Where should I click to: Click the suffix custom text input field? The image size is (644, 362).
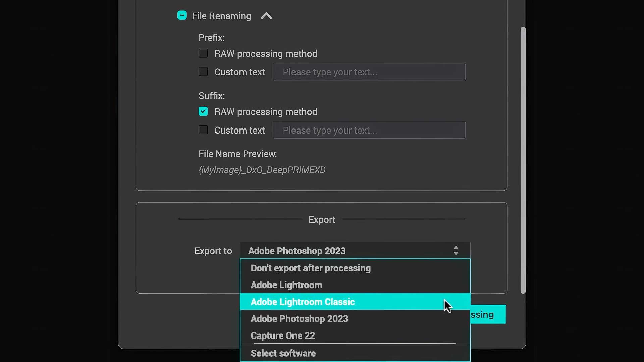click(x=369, y=130)
